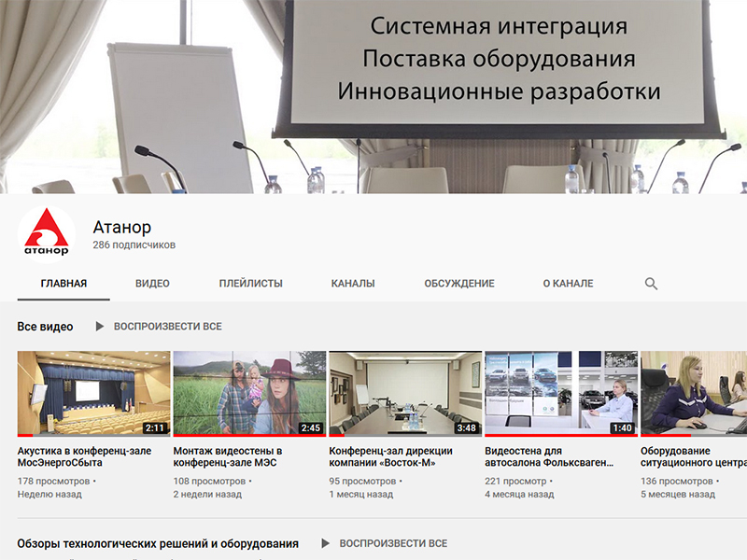747x560 pixels.
Task: Click the 136 просмотров text
Action: [x=677, y=481]
